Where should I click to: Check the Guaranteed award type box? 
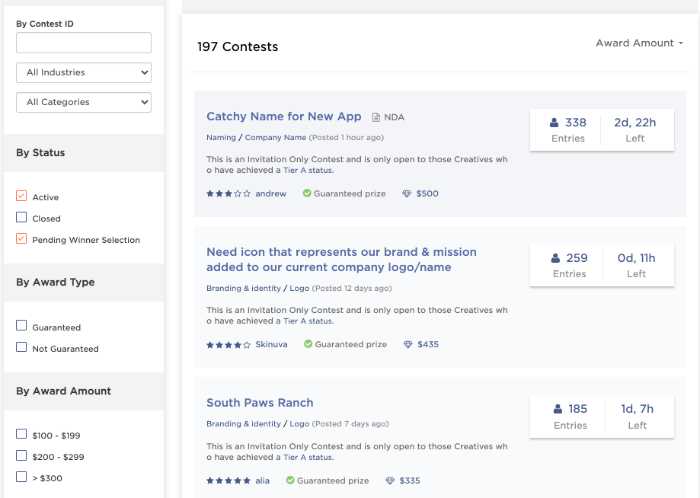pos(22,327)
